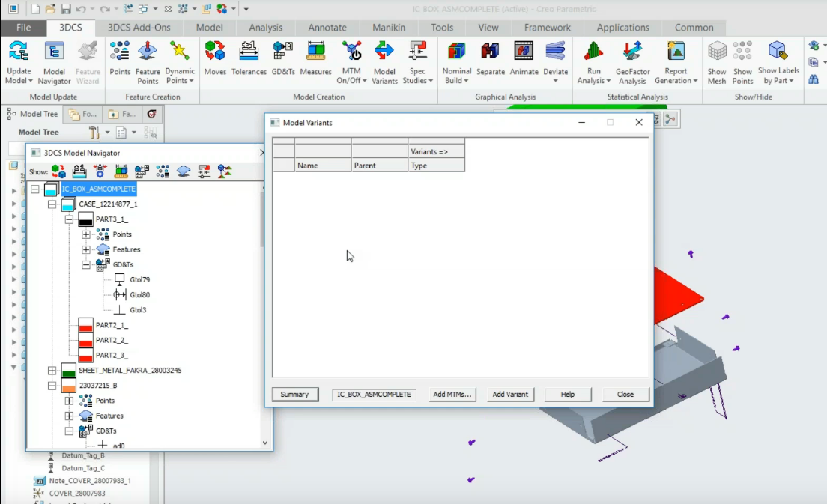
Task: Expand Points under PART3_1_
Action: (x=86, y=234)
